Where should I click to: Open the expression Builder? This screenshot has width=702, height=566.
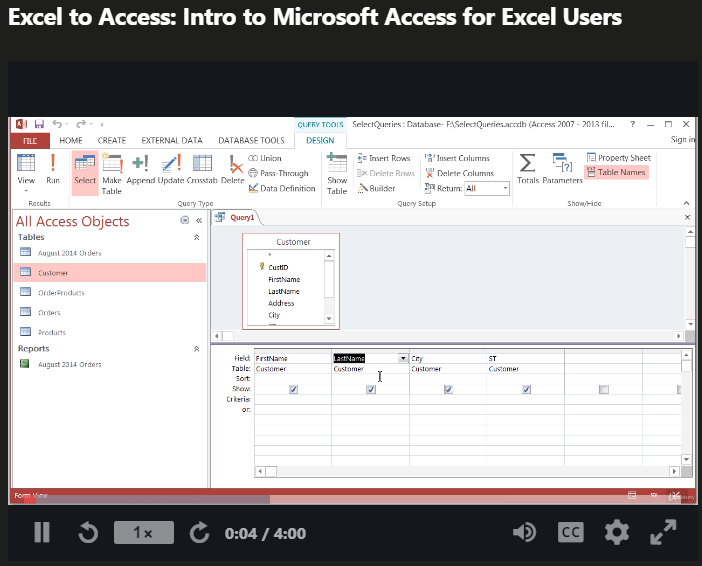tap(377, 189)
